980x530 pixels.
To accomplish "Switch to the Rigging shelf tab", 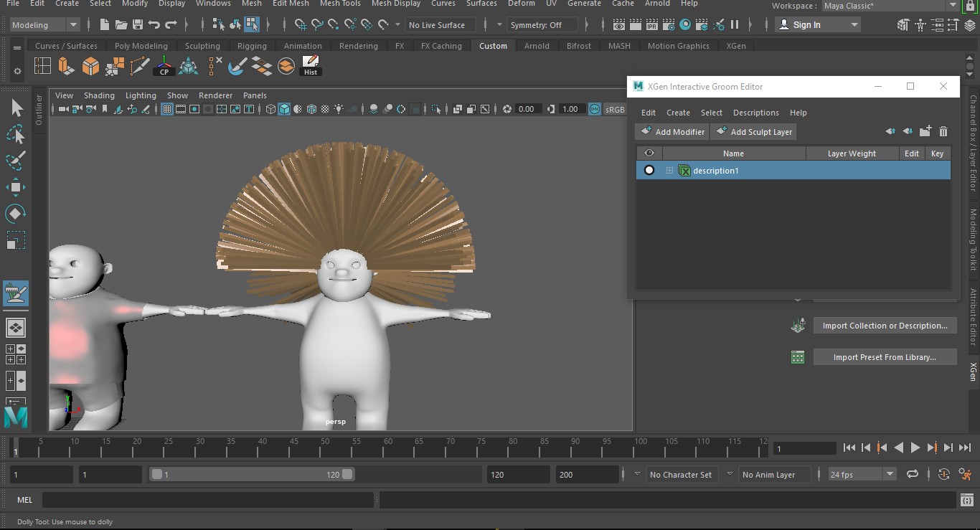I will 252,46.
